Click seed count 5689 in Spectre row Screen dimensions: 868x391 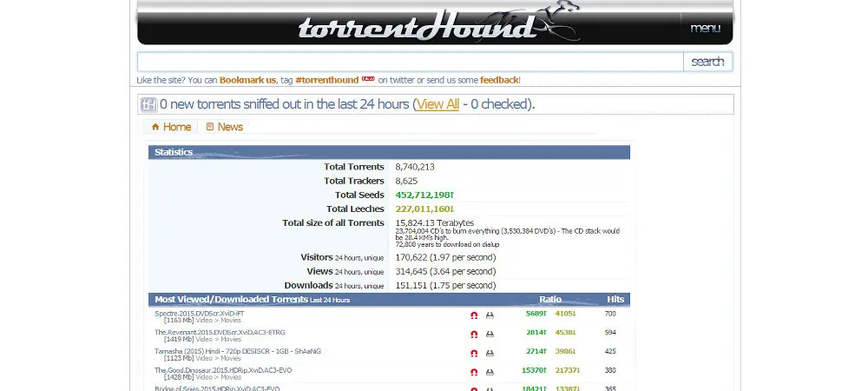(536, 314)
